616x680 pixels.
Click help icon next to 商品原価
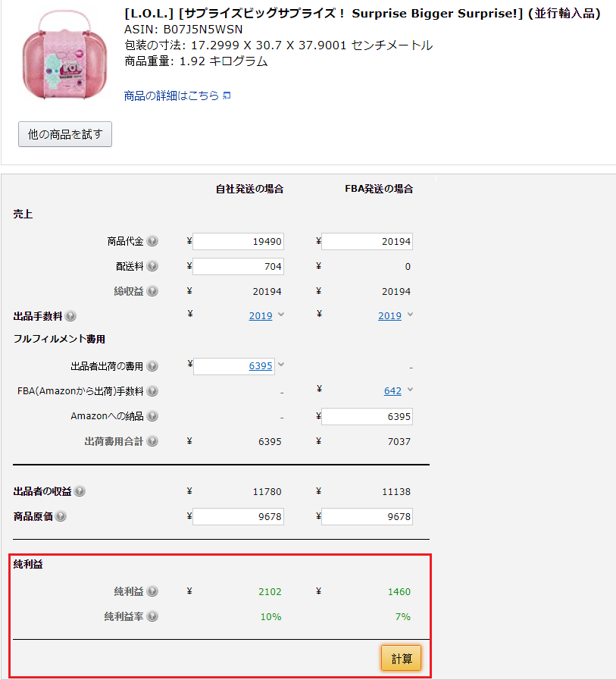pyautogui.click(x=61, y=516)
